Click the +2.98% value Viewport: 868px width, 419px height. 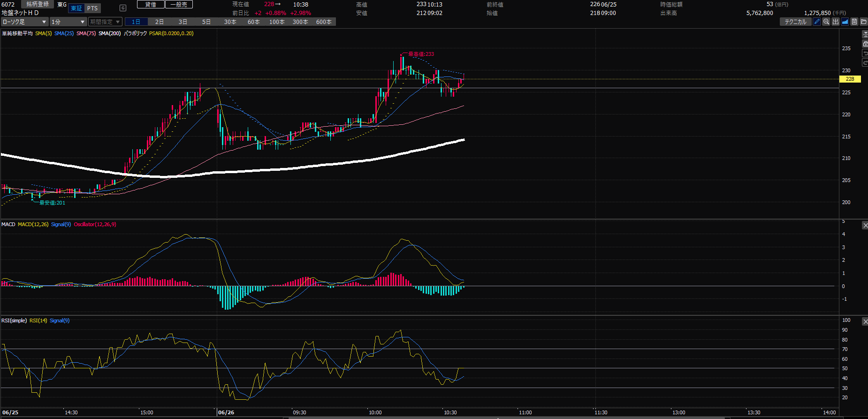[301, 13]
